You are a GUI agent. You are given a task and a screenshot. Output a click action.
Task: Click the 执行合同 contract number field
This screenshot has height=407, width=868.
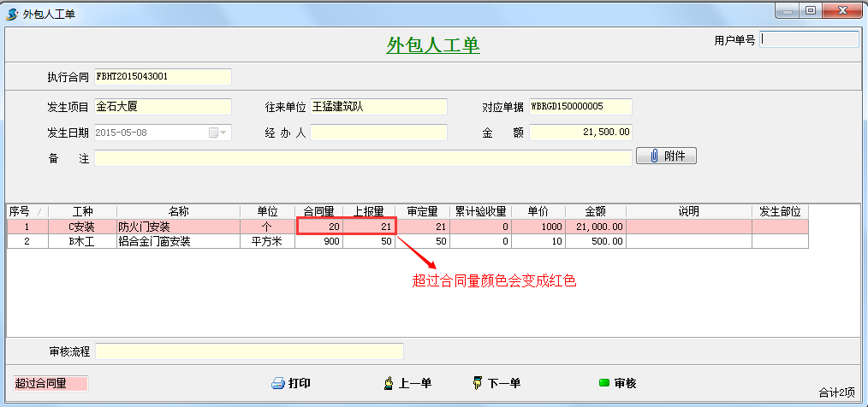pyautogui.click(x=163, y=77)
